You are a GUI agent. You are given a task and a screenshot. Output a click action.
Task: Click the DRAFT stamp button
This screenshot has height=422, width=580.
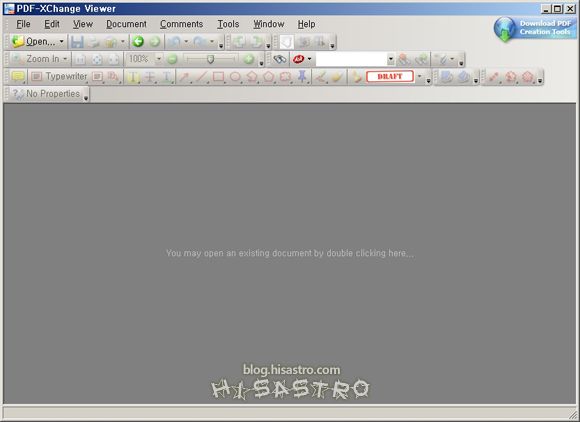(x=390, y=76)
